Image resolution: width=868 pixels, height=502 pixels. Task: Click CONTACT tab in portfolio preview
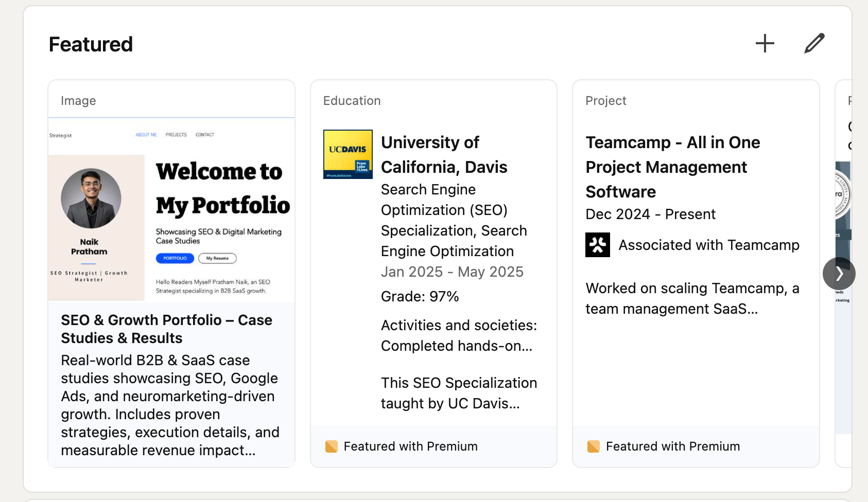[x=204, y=135]
